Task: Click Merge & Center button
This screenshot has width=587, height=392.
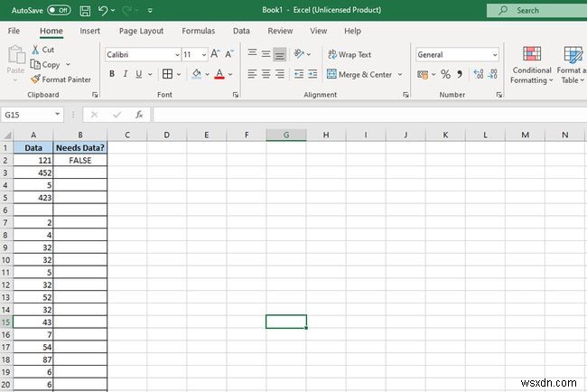Action: (359, 74)
